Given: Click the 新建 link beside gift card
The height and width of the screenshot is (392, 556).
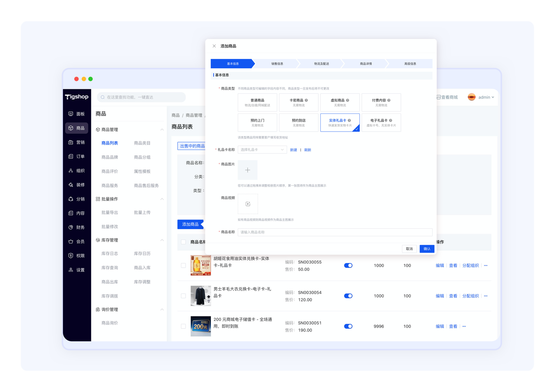Looking at the screenshot, I should (x=294, y=150).
